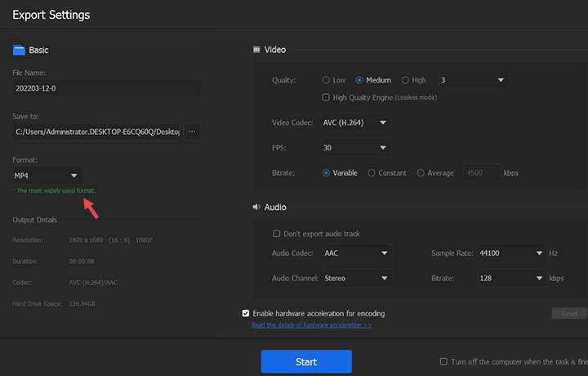The image size is (588, 376).
Task: Choose Constant bitrate option
Action: coord(372,172)
